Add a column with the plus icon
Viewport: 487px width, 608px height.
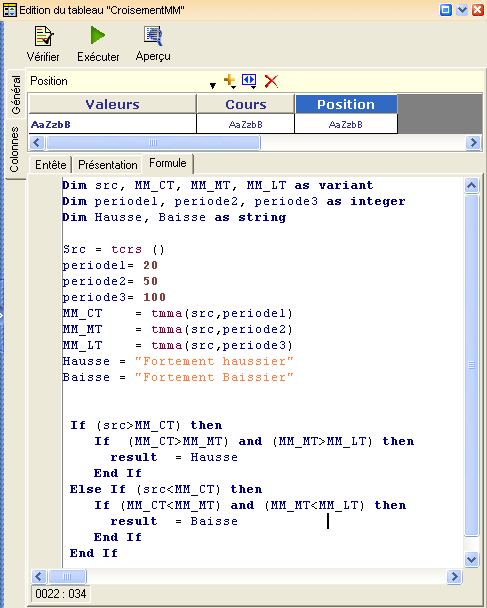click(x=229, y=79)
